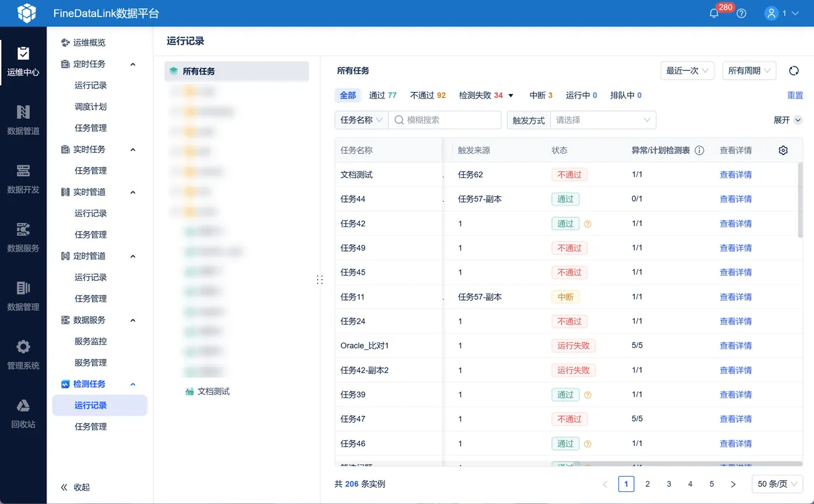The image size is (814, 504).
Task: Click the 中断 status tag of 任务11
Action: [565, 297]
